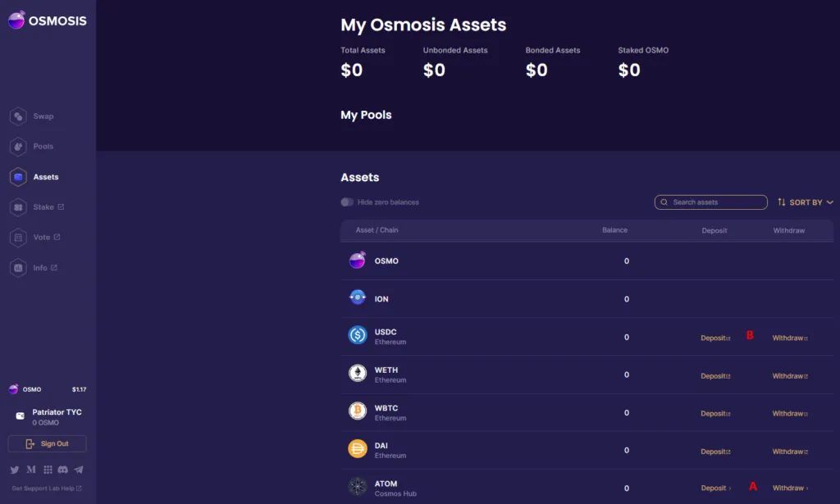Click the My Pools heading

pos(367,115)
